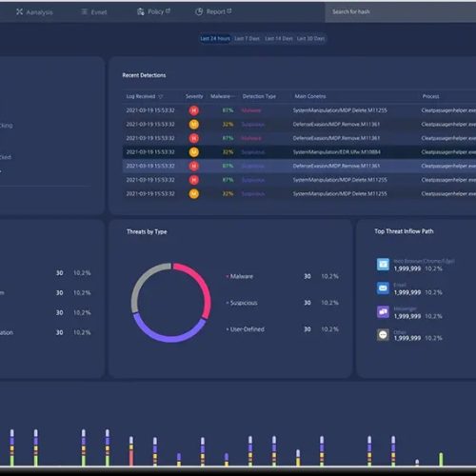This screenshot has height=476, width=476.
Task: Click the Report pie chart icon
Action: (199, 11)
